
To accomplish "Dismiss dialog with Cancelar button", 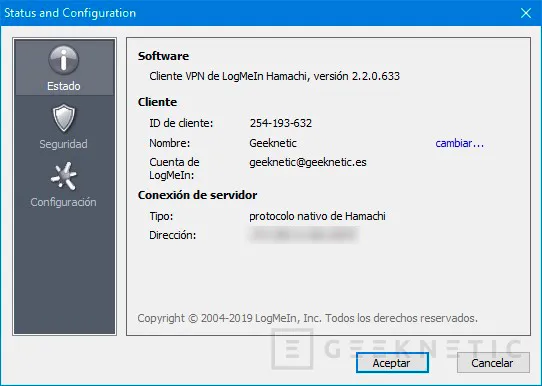I will click(493, 363).
